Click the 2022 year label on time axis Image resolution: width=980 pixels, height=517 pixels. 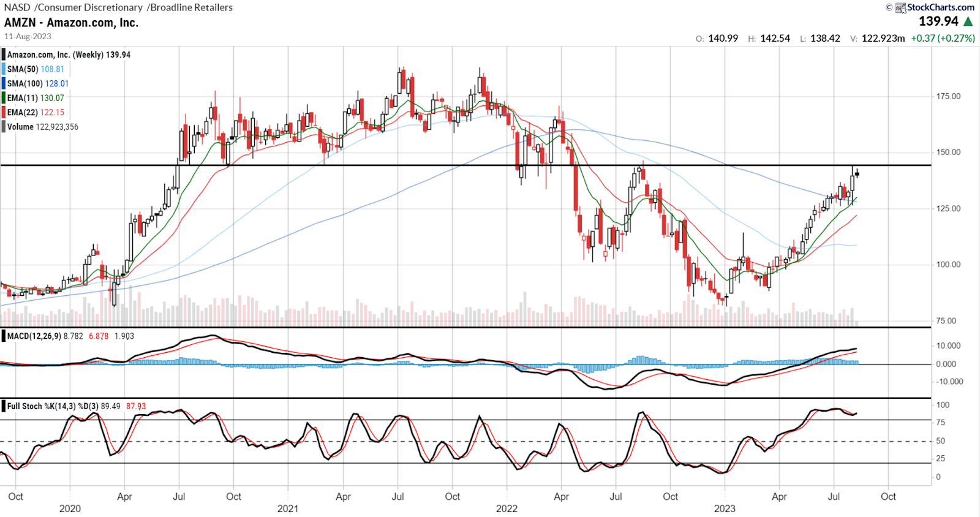(507, 508)
